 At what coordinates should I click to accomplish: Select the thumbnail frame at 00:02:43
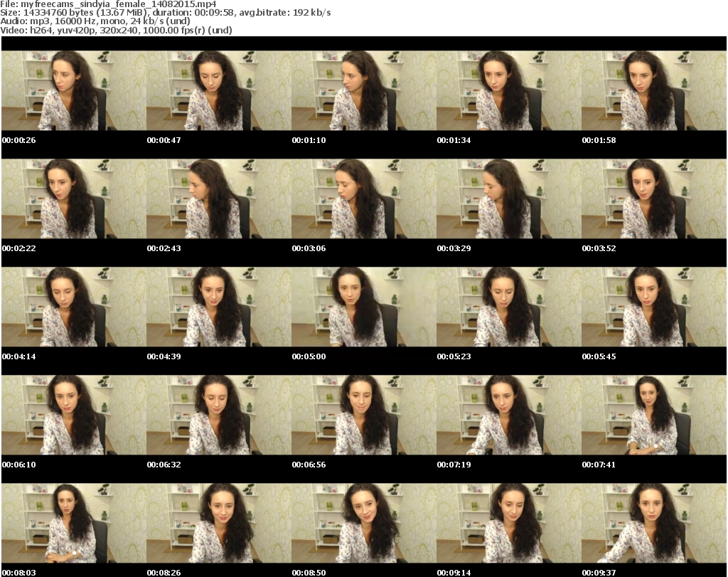[x=219, y=198]
